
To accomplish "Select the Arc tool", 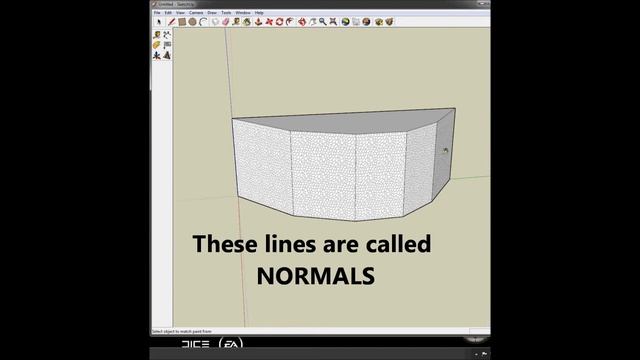I will coord(203,22).
